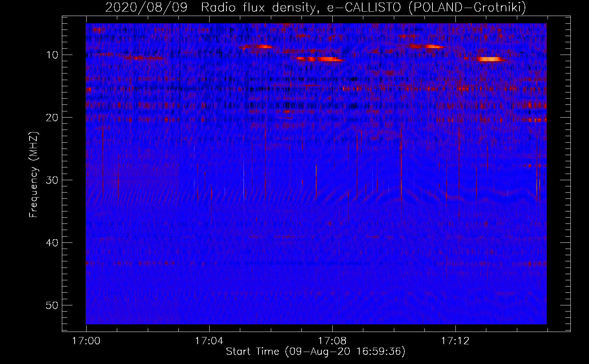Click the 10 frequency axis label
This screenshot has width=589, height=364.
click(x=52, y=55)
